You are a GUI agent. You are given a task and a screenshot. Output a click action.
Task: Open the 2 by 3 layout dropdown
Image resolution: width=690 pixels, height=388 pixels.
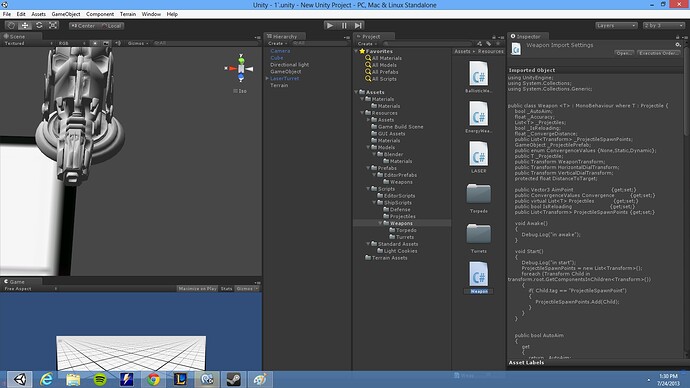point(664,26)
